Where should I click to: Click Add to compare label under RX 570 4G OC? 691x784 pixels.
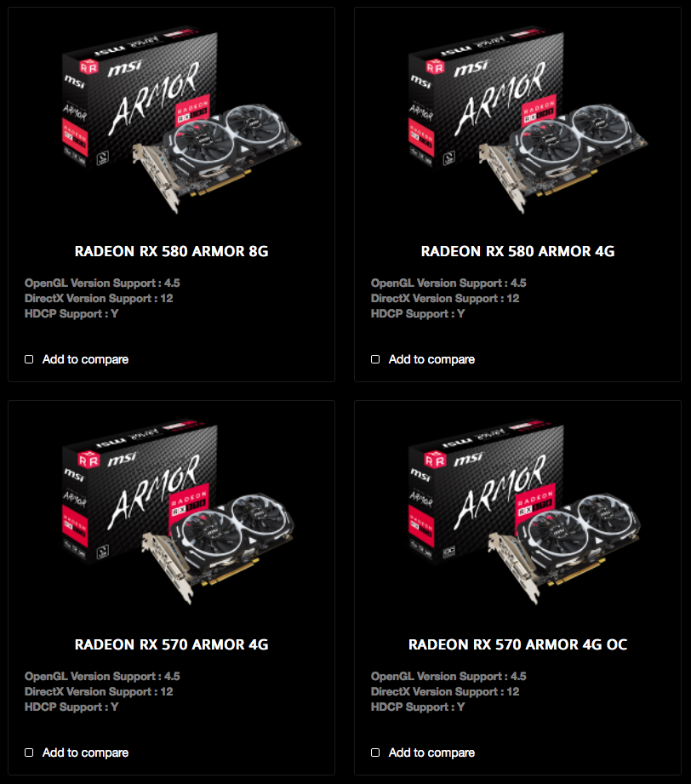[x=432, y=753]
